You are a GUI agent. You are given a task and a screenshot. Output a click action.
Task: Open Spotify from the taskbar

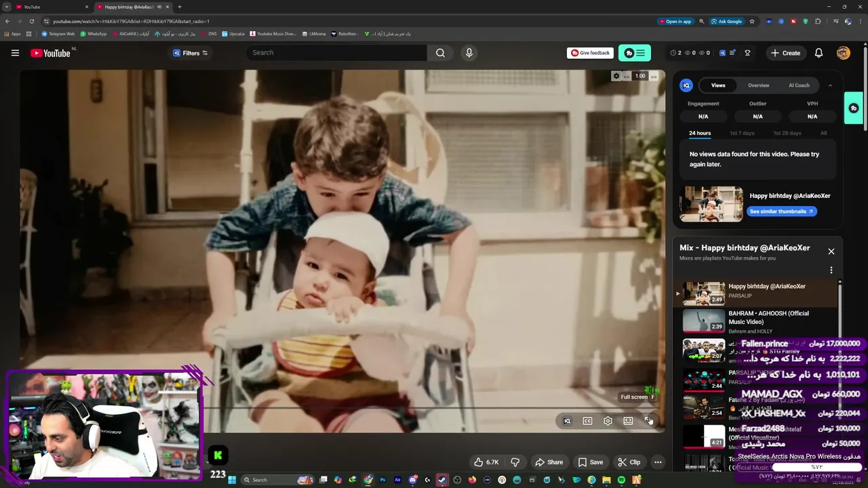[621, 480]
